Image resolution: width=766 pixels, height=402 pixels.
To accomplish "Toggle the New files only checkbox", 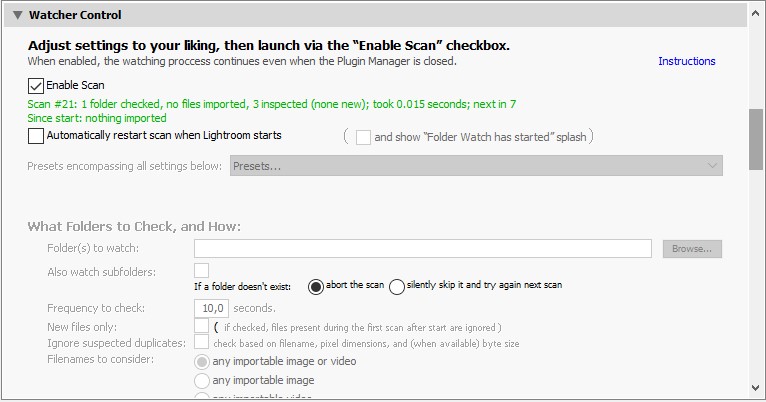I will click(202, 326).
